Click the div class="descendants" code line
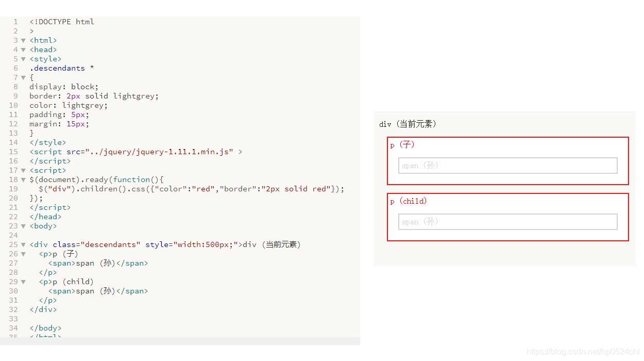 (165, 244)
